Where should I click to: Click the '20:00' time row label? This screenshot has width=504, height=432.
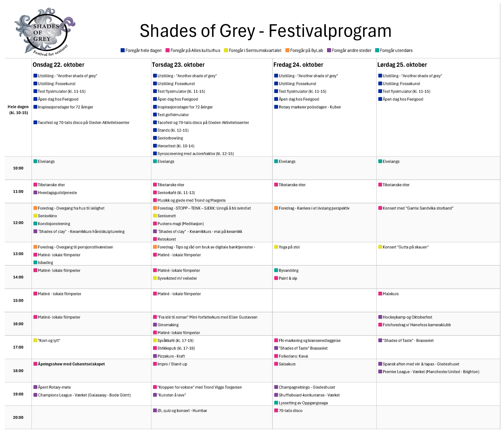tap(18, 417)
